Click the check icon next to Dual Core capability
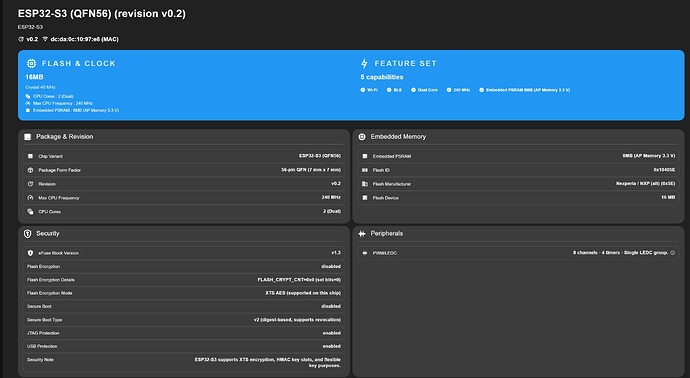Viewport: 690px width, 378px height. pos(413,90)
